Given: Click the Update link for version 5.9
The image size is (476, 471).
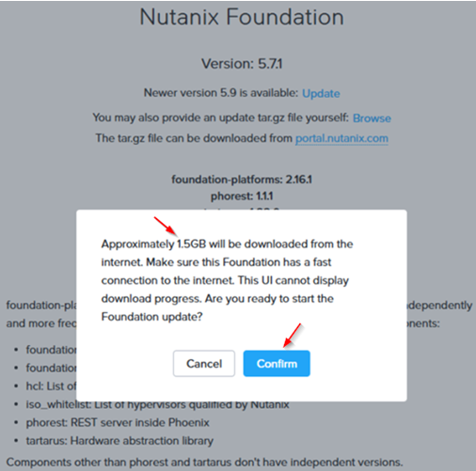Looking at the screenshot, I should click(x=321, y=93).
